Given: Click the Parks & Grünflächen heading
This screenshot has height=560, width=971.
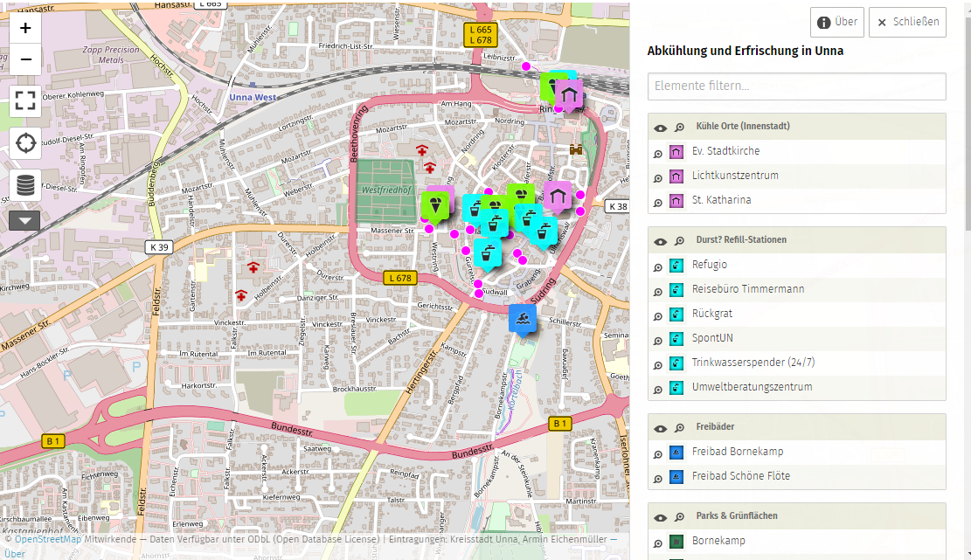Looking at the screenshot, I should (x=736, y=516).
